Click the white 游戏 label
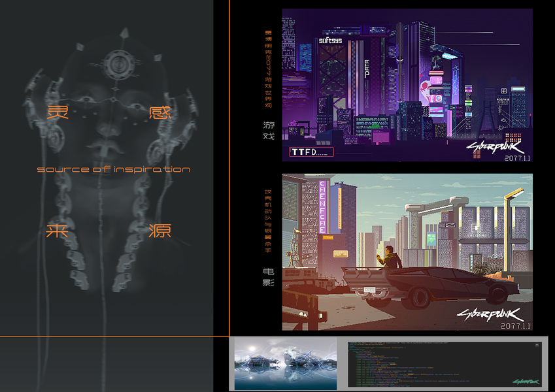Viewport: 555px width, 392px height. tap(269, 130)
